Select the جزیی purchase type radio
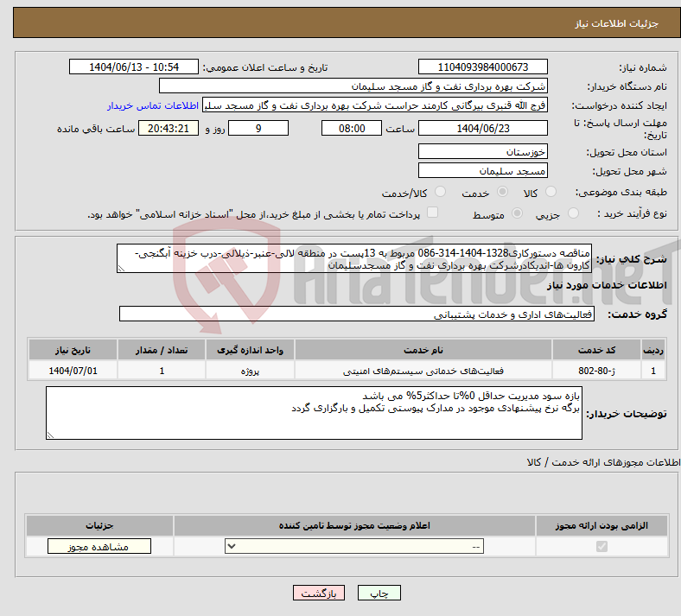Screen dimensions: 681x616 click(573, 213)
